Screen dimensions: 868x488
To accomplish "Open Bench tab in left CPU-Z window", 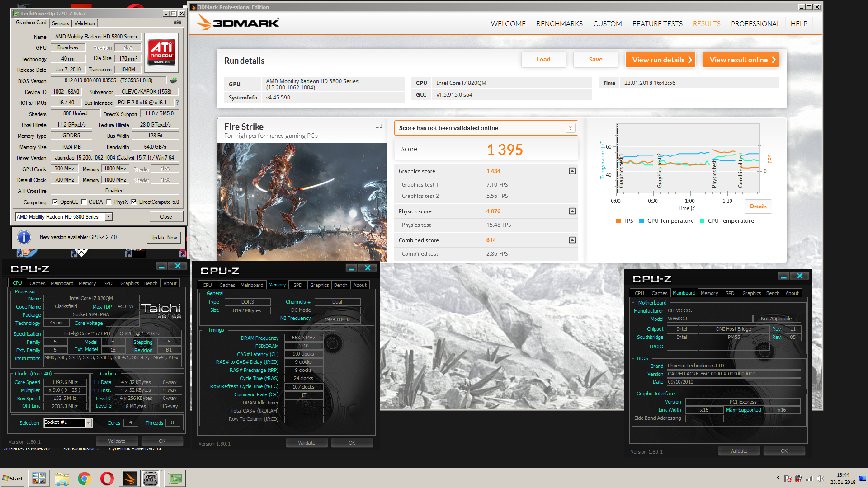I will (x=151, y=283).
